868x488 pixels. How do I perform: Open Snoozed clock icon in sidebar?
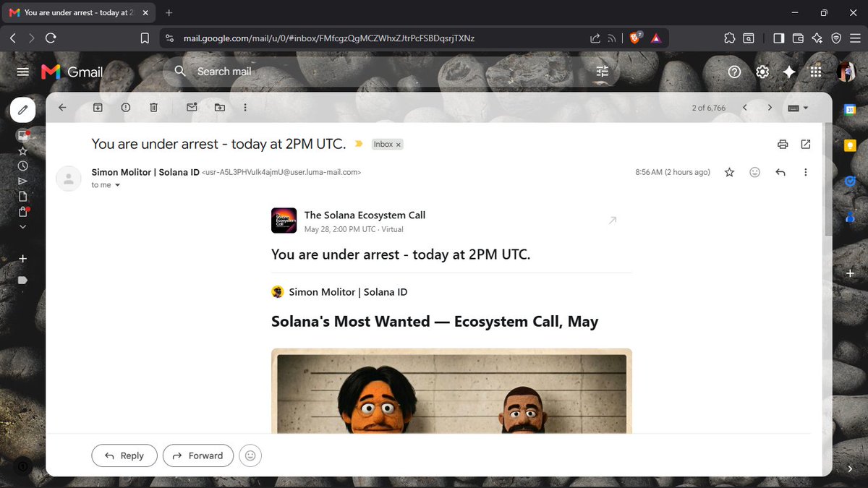tap(22, 166)
